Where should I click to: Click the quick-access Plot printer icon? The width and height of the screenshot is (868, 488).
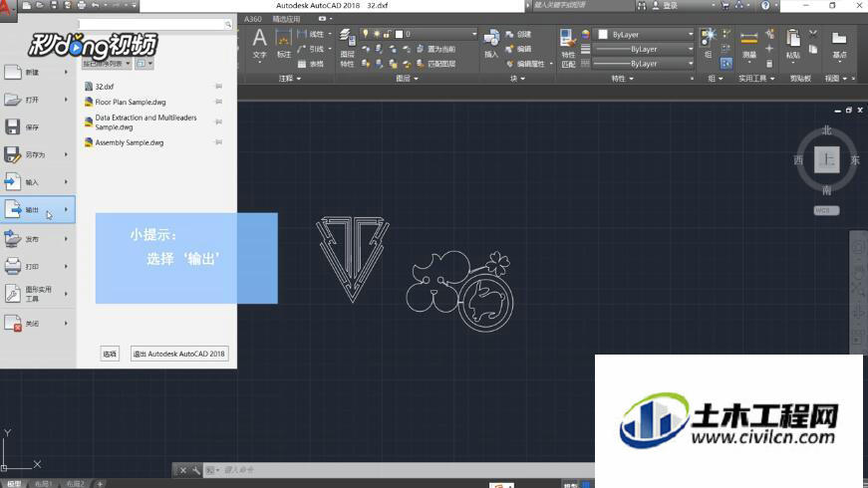[x=82, y=6]
